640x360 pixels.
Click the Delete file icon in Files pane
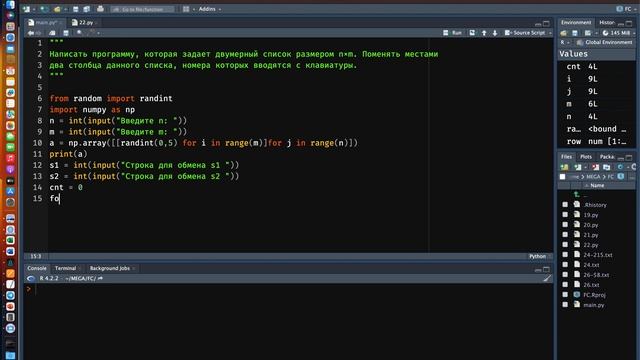[596, 167]
